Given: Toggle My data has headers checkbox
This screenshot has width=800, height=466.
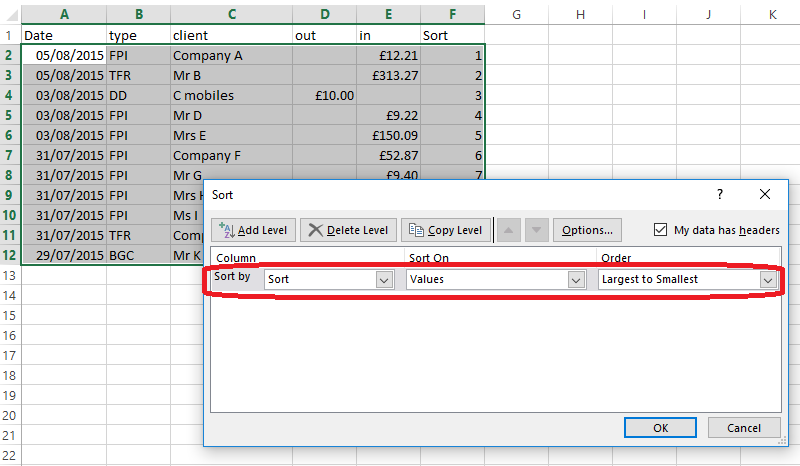Looking at the screenshot, I should [x=660, y=230].
